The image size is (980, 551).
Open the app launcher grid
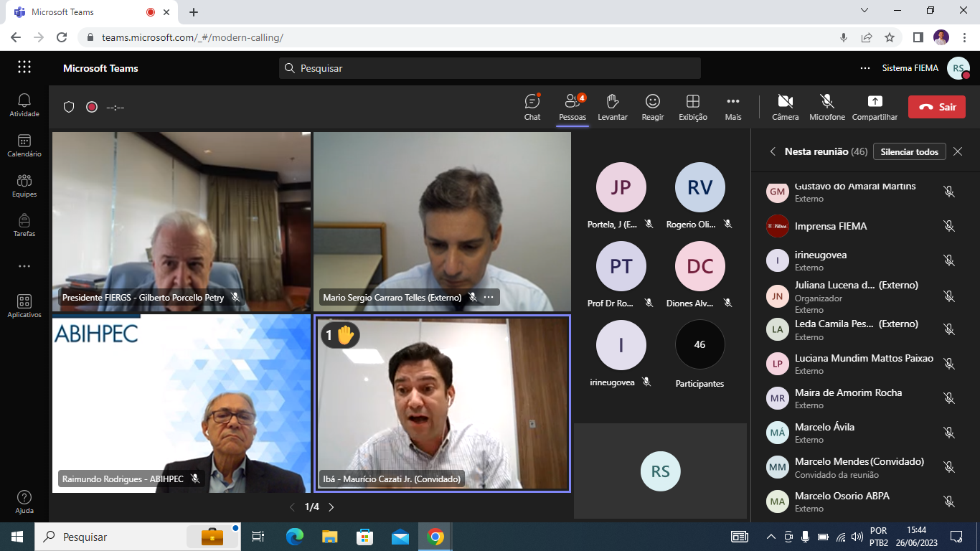[24, 67]
